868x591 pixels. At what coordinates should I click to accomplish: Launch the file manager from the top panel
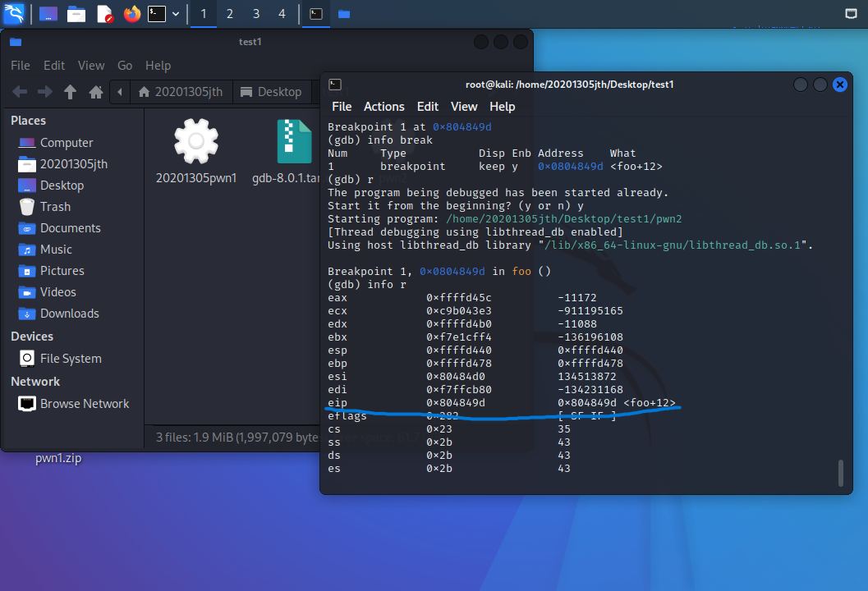(76, 14)
